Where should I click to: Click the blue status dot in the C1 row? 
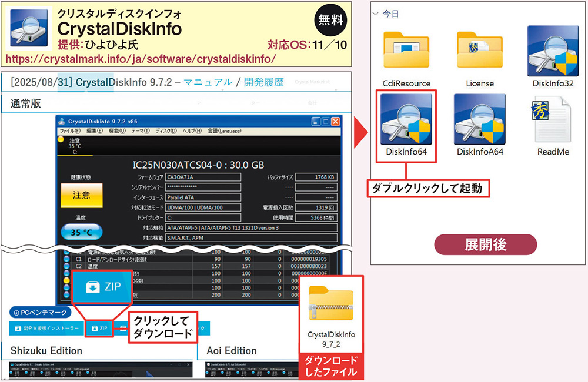click(66, 259)
